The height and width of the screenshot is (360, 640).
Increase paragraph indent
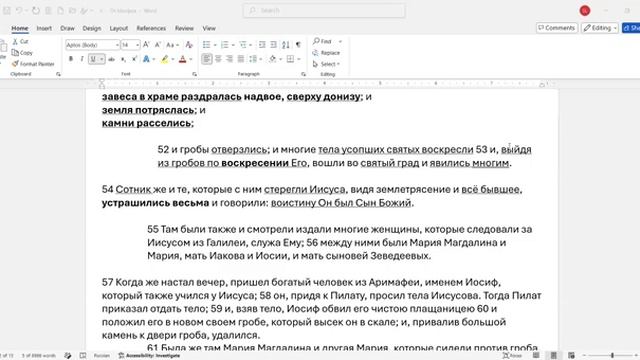(273, 44)
